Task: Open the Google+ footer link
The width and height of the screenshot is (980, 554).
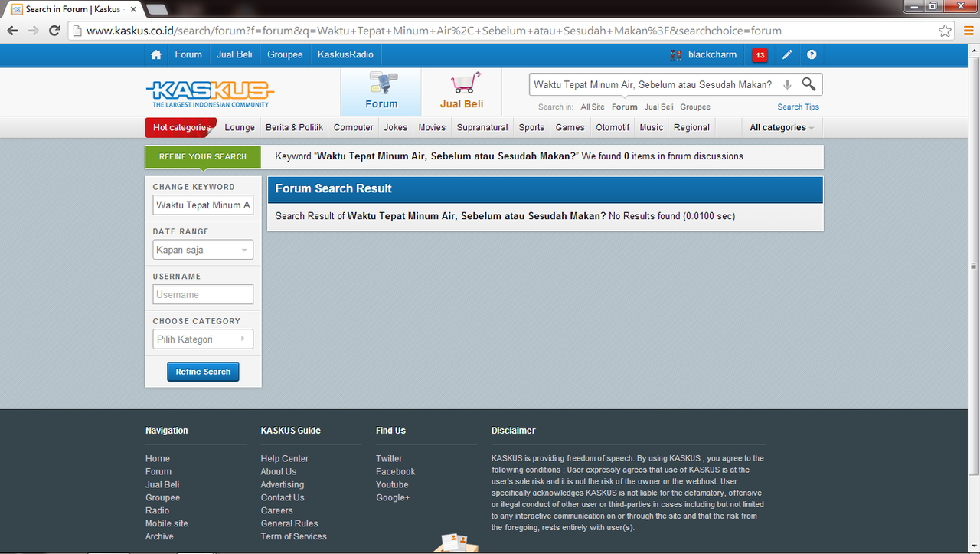Action: [x=393, y=498]
